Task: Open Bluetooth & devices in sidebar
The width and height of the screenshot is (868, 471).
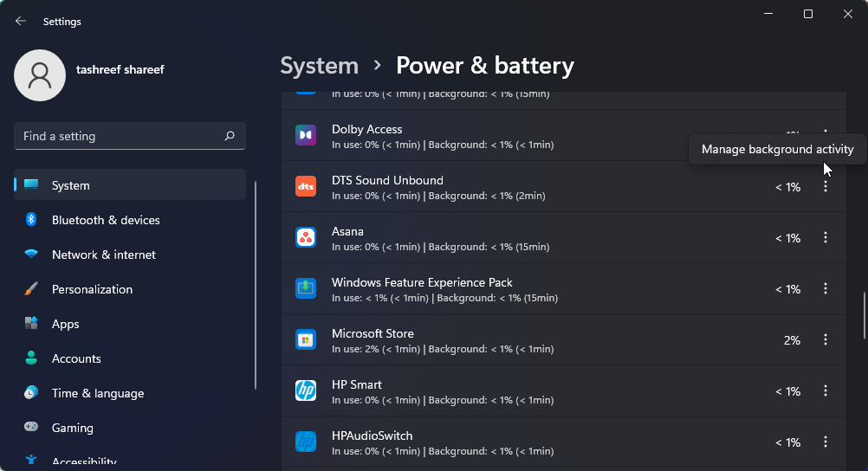Action: tap(106, 220)
